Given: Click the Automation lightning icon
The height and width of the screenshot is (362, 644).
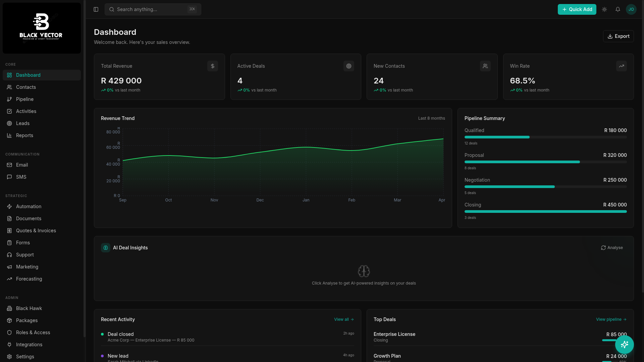Looking at the screenshot, I should pyautogui.click(x=9, y=206).
